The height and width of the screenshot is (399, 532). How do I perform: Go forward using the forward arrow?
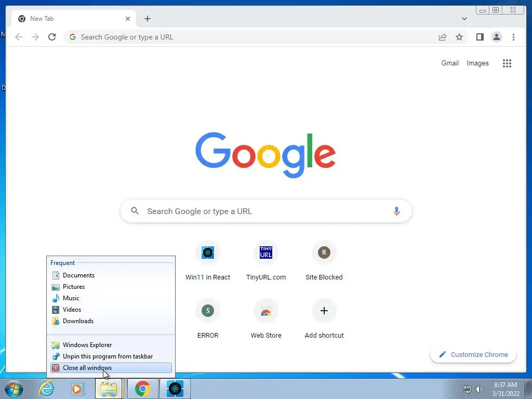tap(35, 37)
